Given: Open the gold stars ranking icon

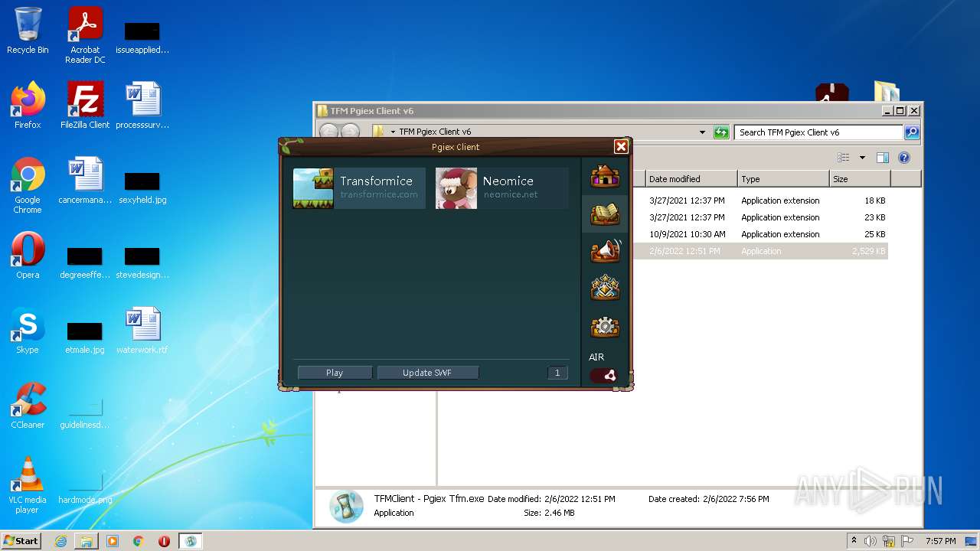Looking at the screenshot, I should [605, 289].
